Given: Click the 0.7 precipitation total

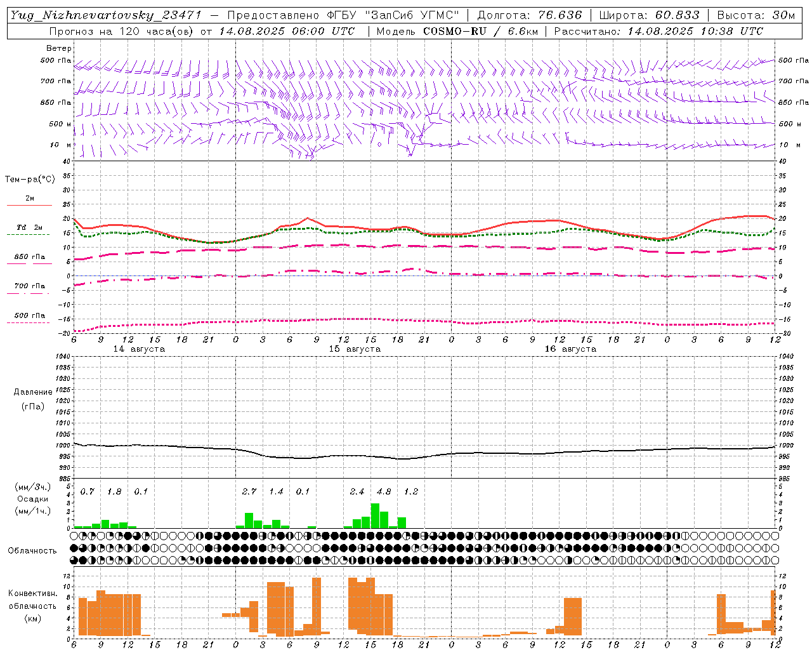Looking at the screenshot, I should 88,492.
